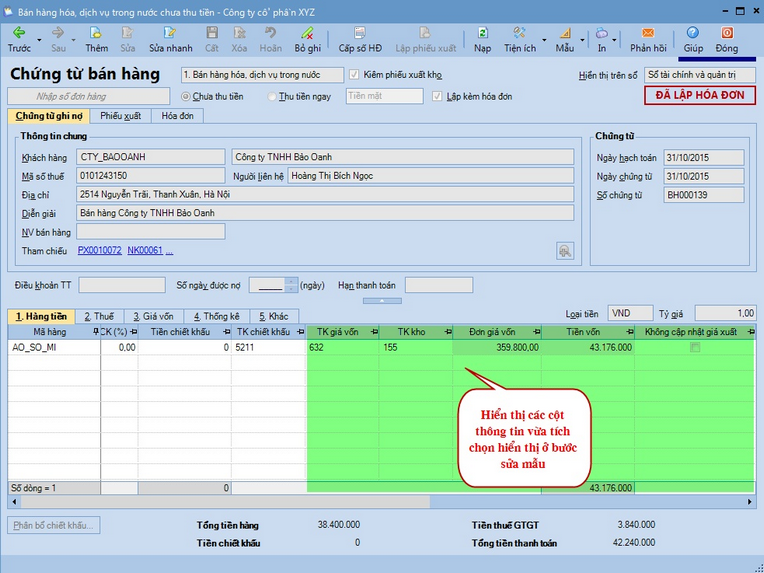Open the 1. Hàng tiền tab
764x573 pixels.
pos(41,316)
